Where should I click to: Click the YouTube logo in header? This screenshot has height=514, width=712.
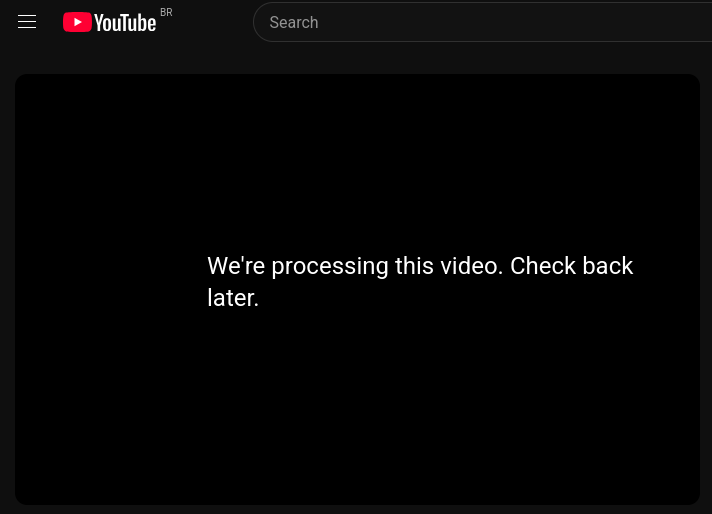[109, 22]
